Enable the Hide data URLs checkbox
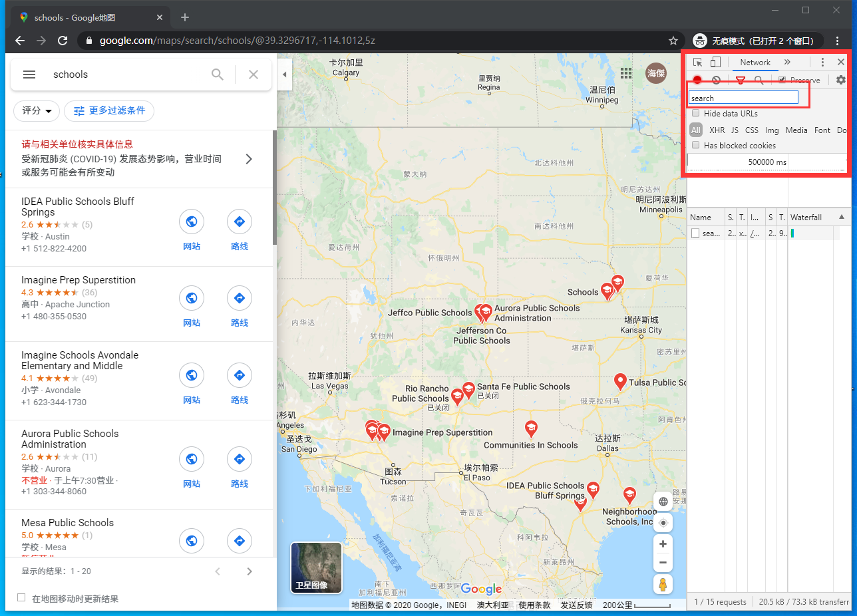This screenshot has height=616, width=857. click(696, 114)
